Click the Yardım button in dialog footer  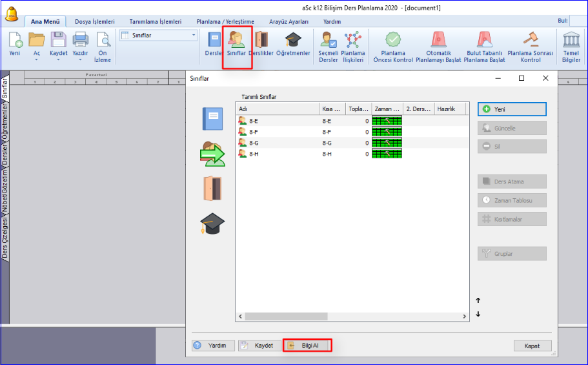[213, 346]
